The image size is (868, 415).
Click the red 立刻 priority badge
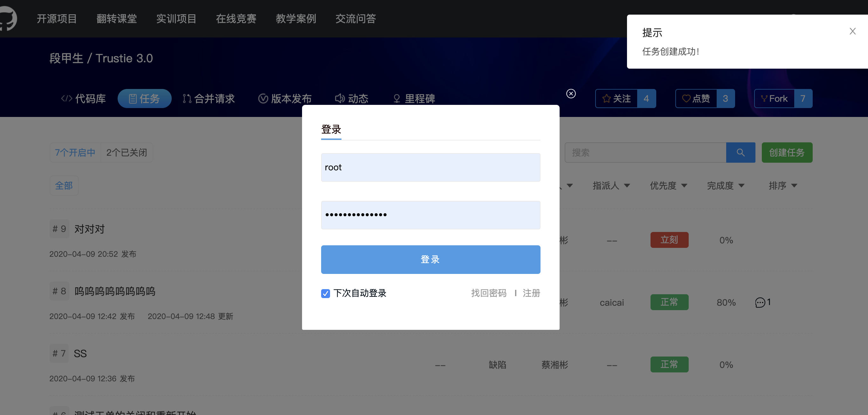[669, 240]
